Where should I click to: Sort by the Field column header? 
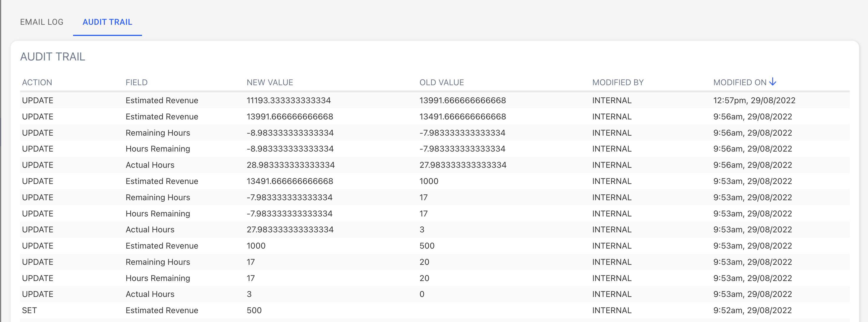click(136, 82)
